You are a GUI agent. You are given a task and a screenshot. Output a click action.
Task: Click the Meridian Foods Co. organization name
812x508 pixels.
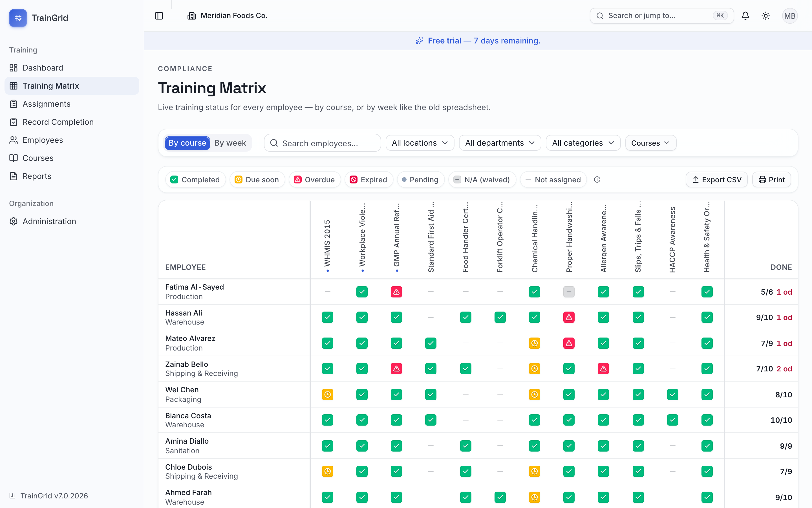click(234, 16)
